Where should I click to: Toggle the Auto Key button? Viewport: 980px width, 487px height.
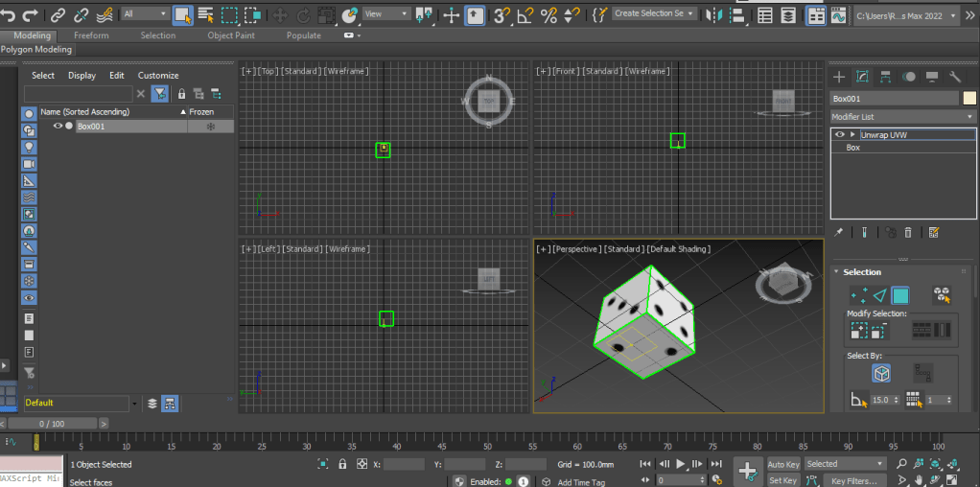click(x=783, y=464)
